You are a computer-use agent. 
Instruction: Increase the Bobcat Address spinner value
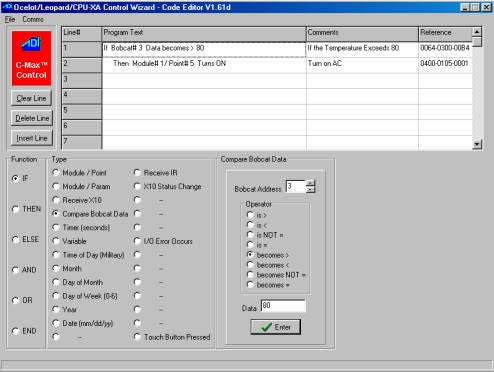310,183
